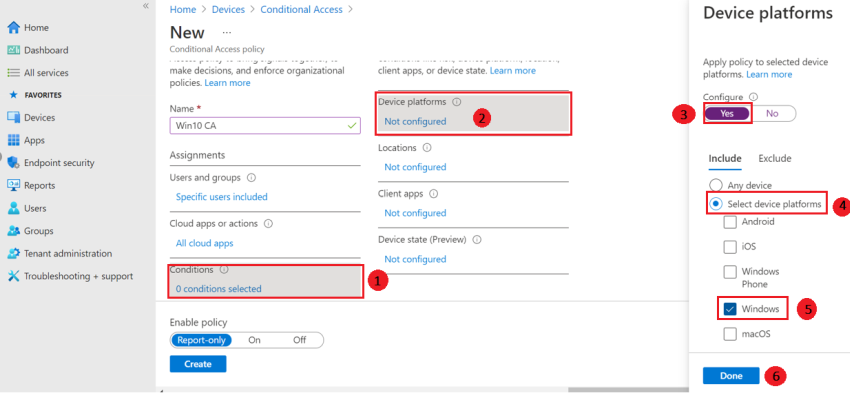The image size is (850, 393).
Task: Check the Windows Phone checkbox
Action: (x=730, y=272)
